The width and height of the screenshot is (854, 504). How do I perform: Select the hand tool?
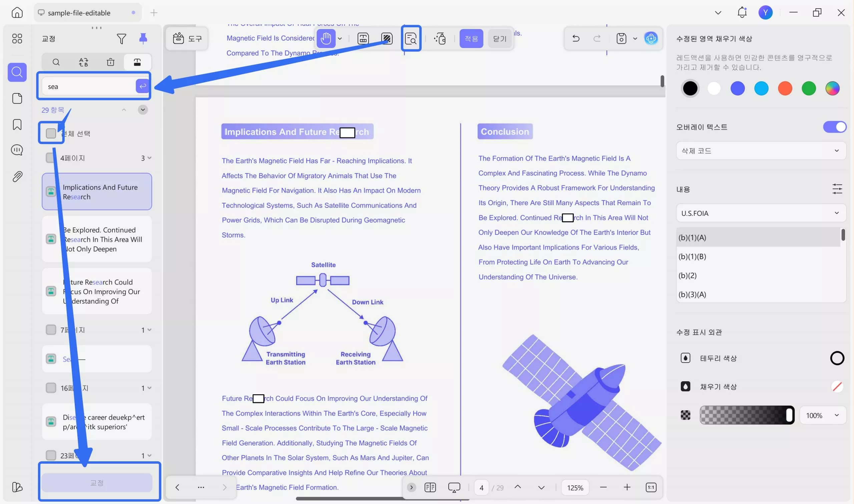point(326,38)
